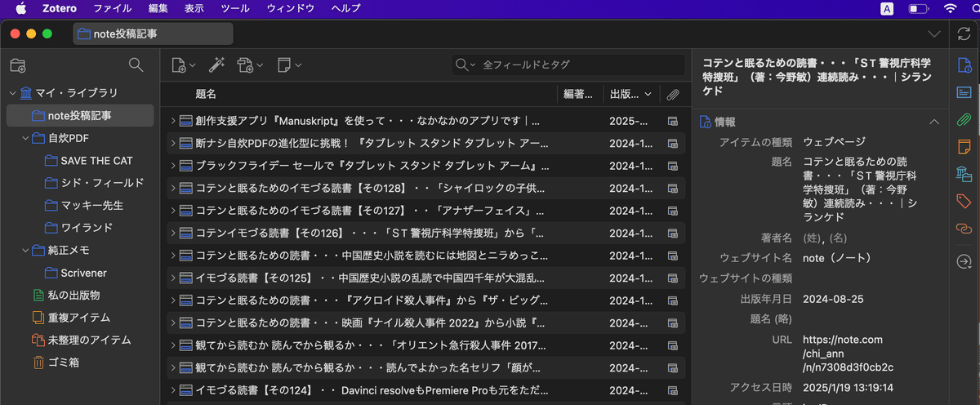Select the Attachments paperclip pane icon
The height and width of the screenshot is (405, 980).
click(964, 120)
